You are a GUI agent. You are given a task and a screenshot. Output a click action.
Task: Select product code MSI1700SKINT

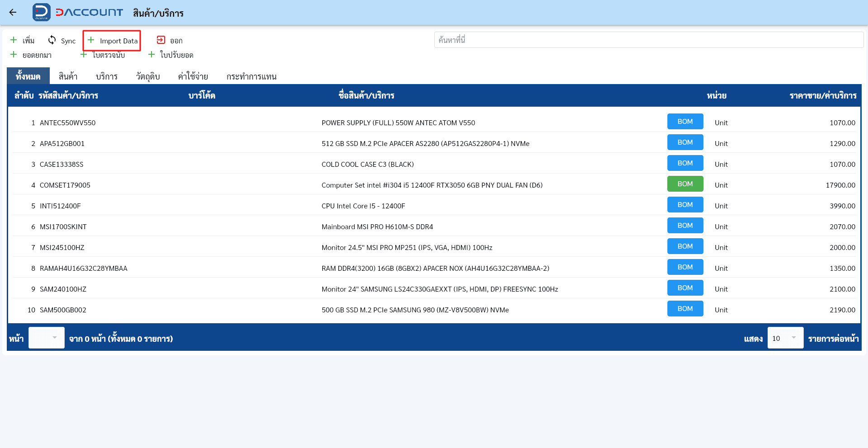(x=63, y=227)
